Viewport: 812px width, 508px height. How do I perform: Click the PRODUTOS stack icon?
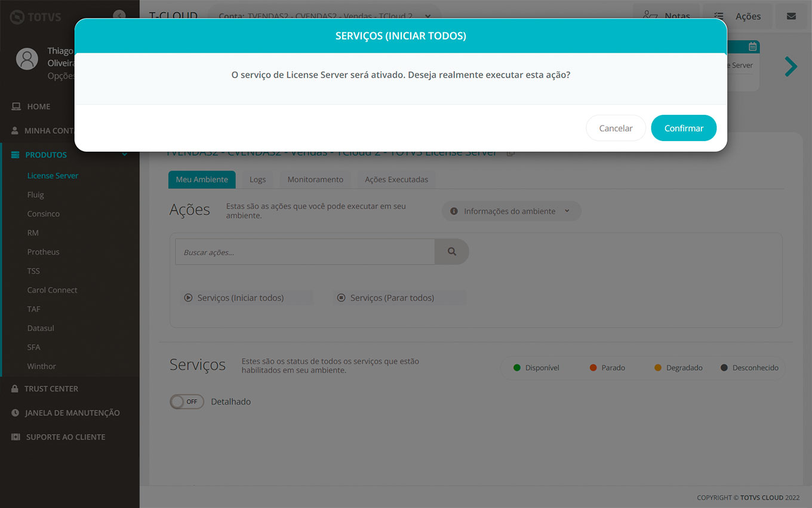(15, 155)
